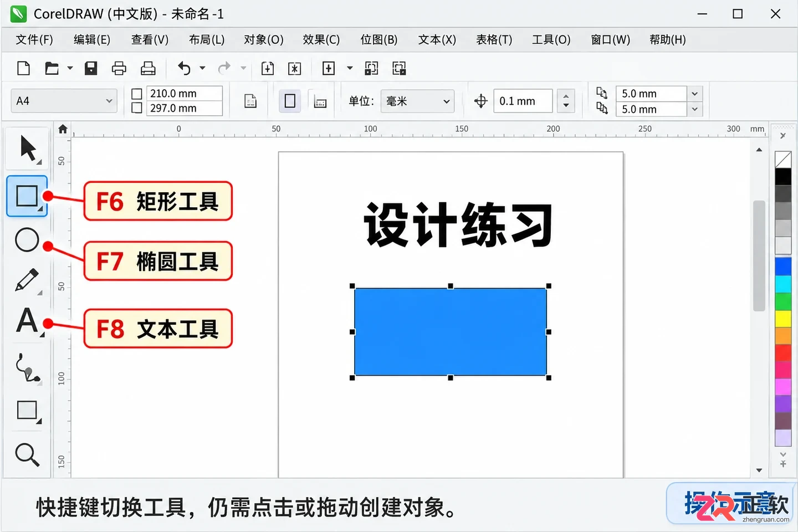The width and height of the screenshot is (798, 532).
Task: Open the 效果(C) menu
Action: pyautogui.click(x=321, y=39)
